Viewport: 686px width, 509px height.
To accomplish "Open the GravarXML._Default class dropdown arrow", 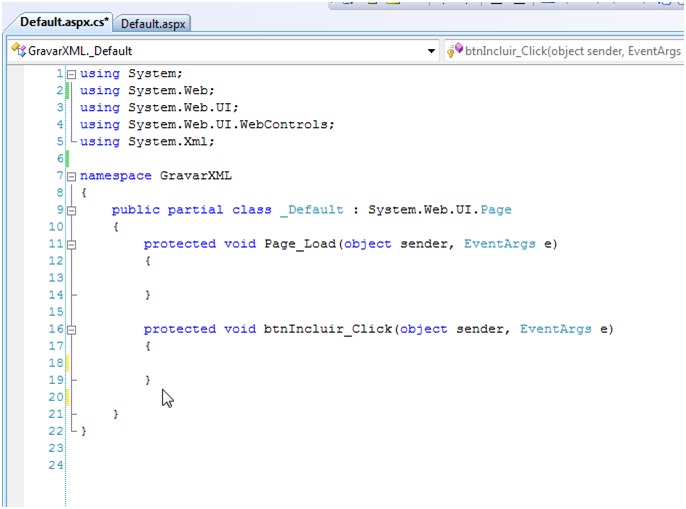I will [x=432, y=50].
